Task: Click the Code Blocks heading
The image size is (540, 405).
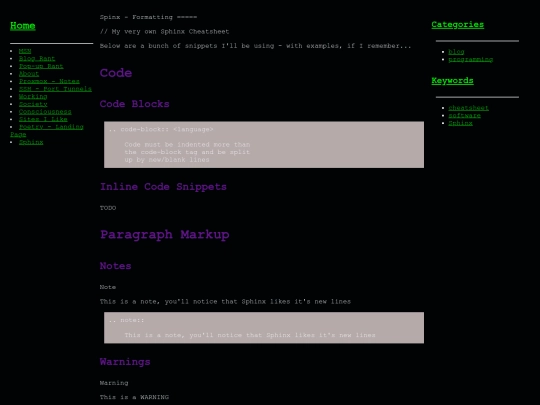Action: pyautogui.click(x=135, y=104)
